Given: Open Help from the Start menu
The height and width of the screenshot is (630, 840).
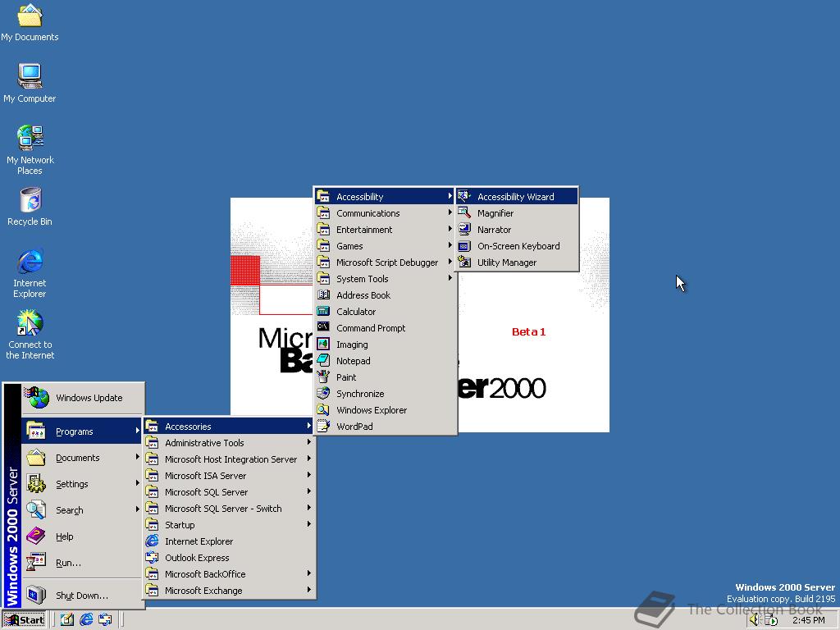Looking at the screenshot, I should [x=83, y=536].
